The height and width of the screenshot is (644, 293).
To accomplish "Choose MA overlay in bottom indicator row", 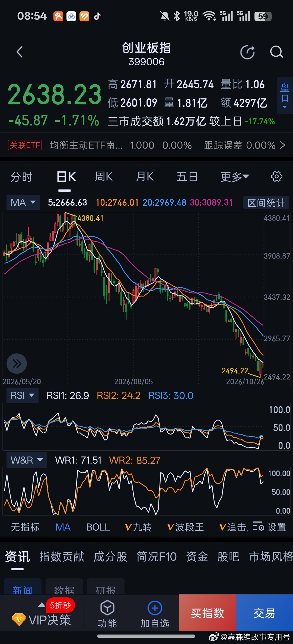I will pos(63,527).
